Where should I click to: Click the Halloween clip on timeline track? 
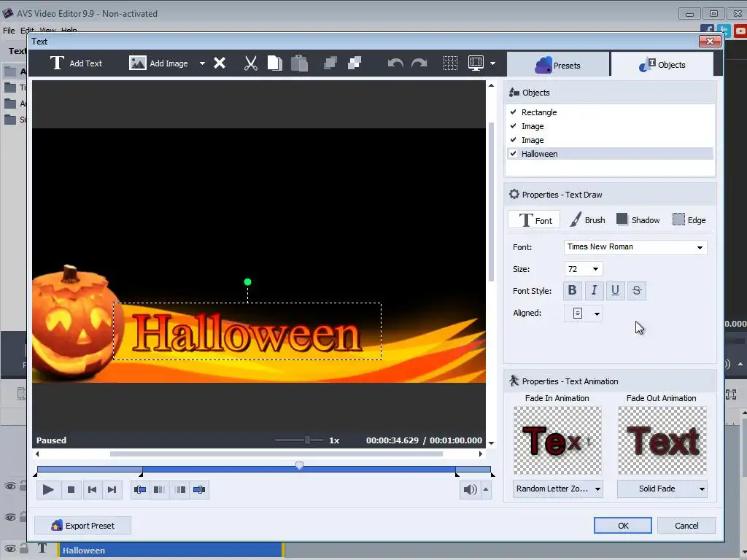tap(171, 550)
